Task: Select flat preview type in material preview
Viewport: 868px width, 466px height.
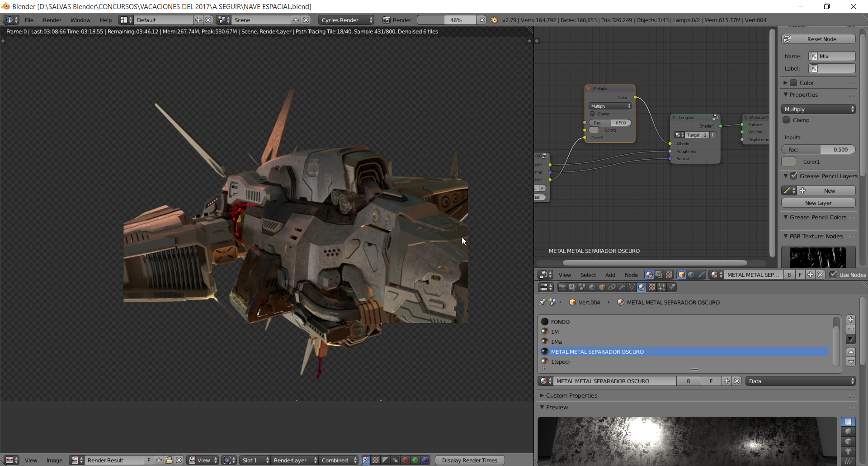Action: click(848, 422)
